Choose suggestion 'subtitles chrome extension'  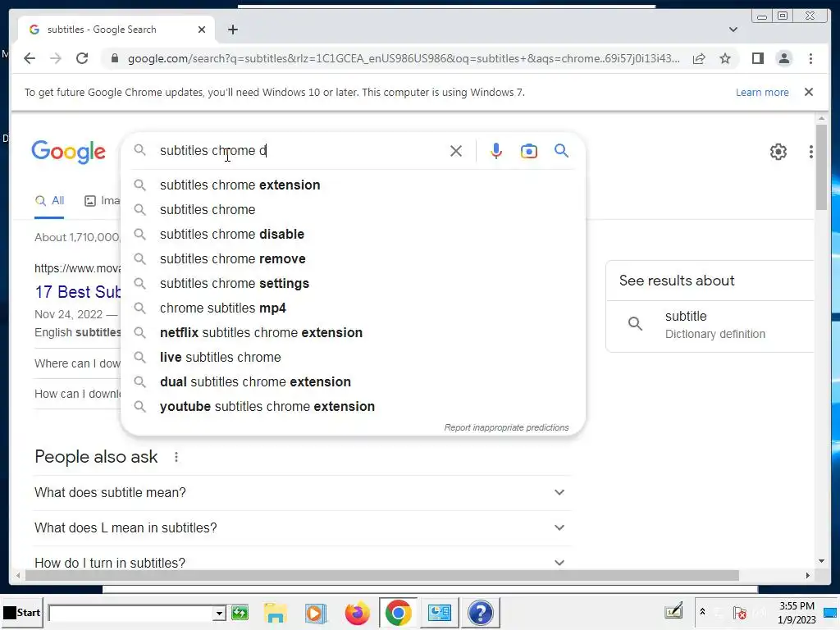(x=354, y=185)
